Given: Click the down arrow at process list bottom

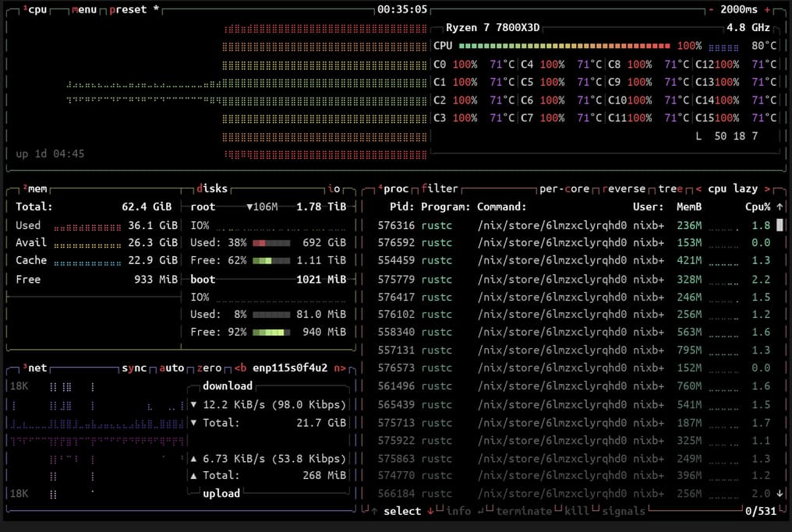Looking at the screenshot, I should point(780,493).
